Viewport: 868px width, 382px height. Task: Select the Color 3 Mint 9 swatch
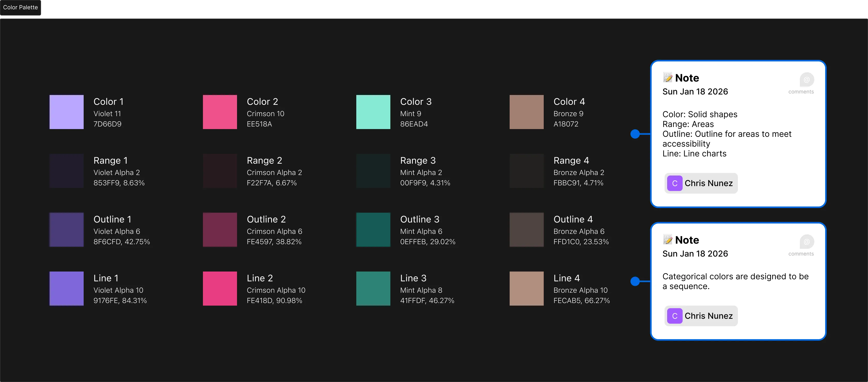[x=373, y=112]
